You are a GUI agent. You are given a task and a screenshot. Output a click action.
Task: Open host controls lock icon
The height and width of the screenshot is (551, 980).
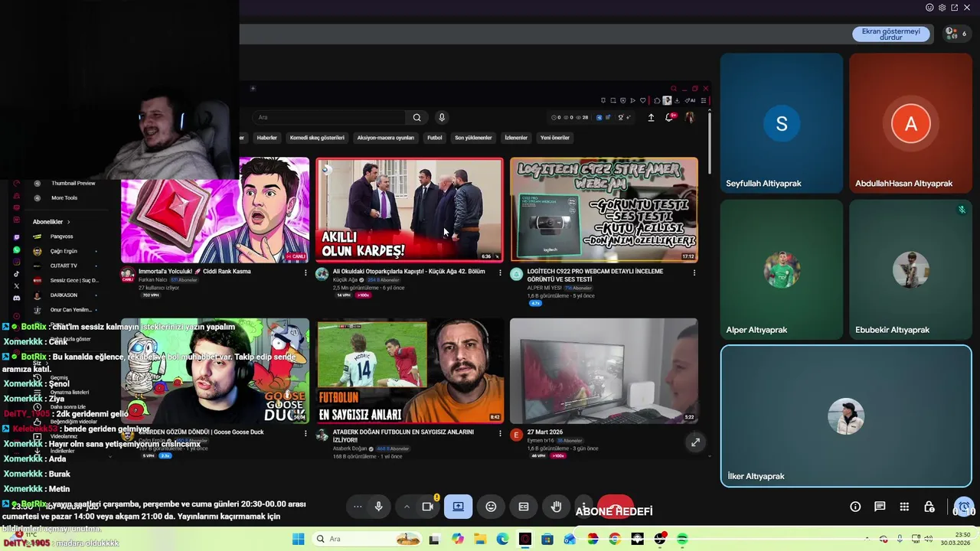tap(929, 507)
